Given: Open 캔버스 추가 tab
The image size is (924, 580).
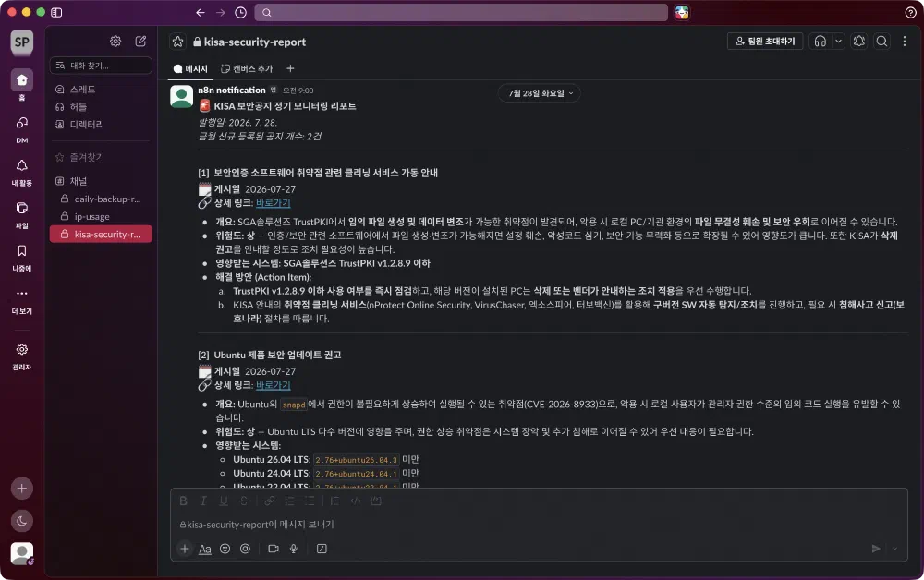Looking at the screenshot, I should tap(247, 69).
